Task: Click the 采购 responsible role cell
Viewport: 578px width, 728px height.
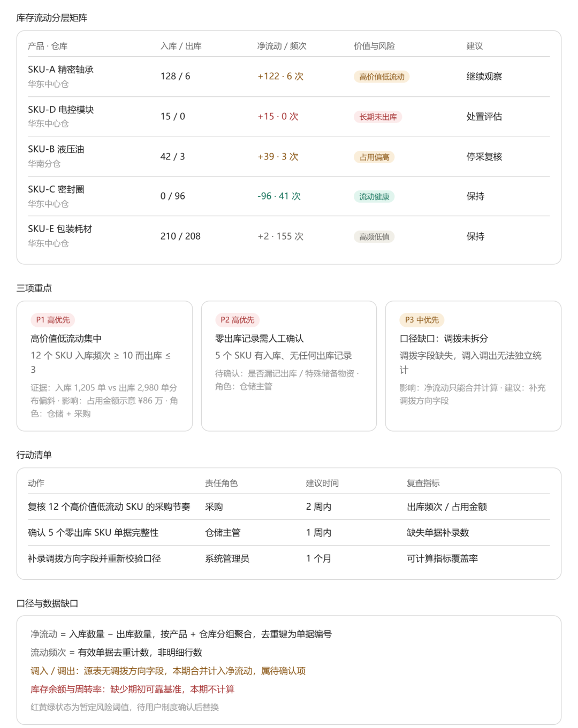Action: [x=214, y=507]
